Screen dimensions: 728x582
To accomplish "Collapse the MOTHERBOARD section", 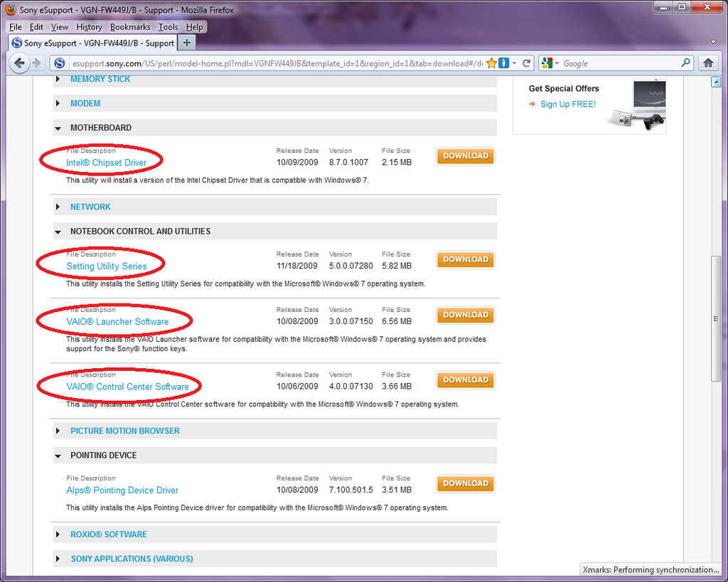I will click(275, 128).
